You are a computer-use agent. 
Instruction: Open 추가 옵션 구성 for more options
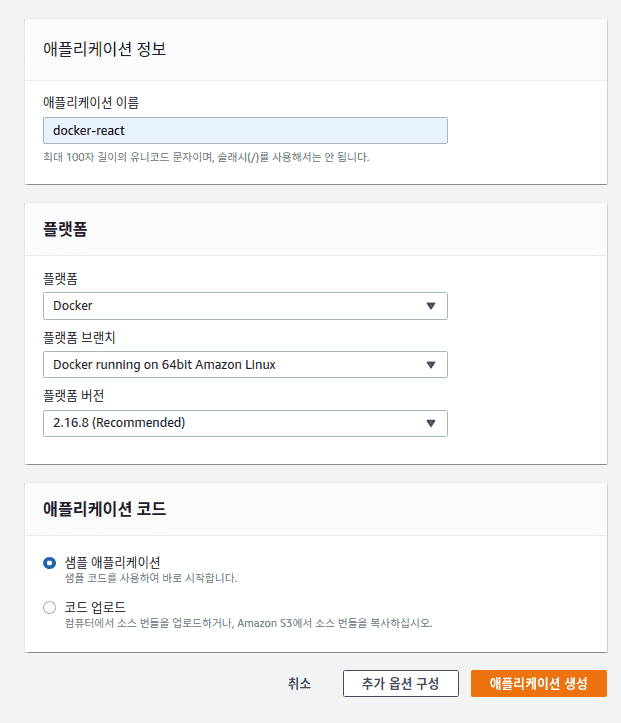coord(400,684)
